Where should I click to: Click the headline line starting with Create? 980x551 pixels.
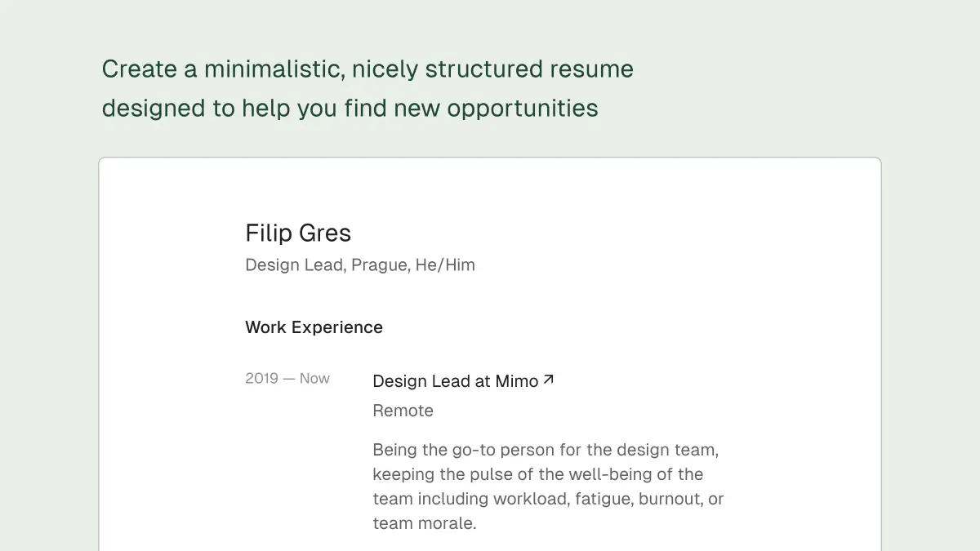click(x=367, y=69)
